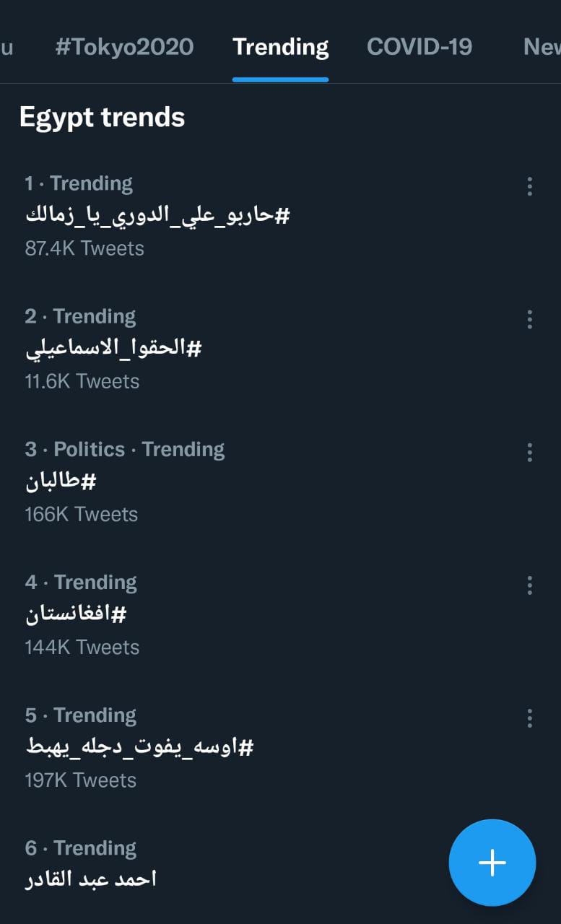
Task: Open the احمد عبد القادر trend
Action: click(91, 879)
